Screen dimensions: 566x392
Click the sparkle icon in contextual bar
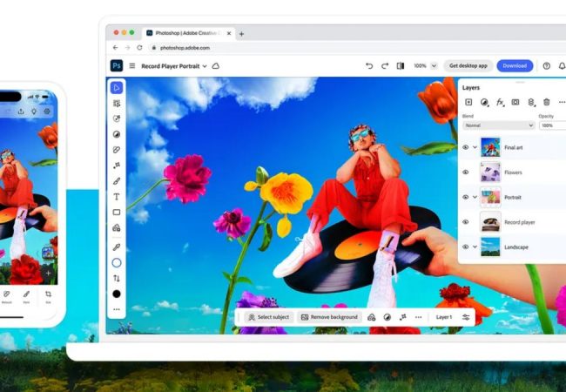pyautogui.click(x=402, y=317)
